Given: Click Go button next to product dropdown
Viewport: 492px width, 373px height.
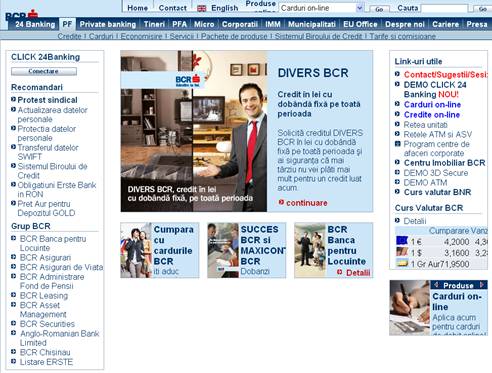Looking at the screenshot, I should coord(379,9).
